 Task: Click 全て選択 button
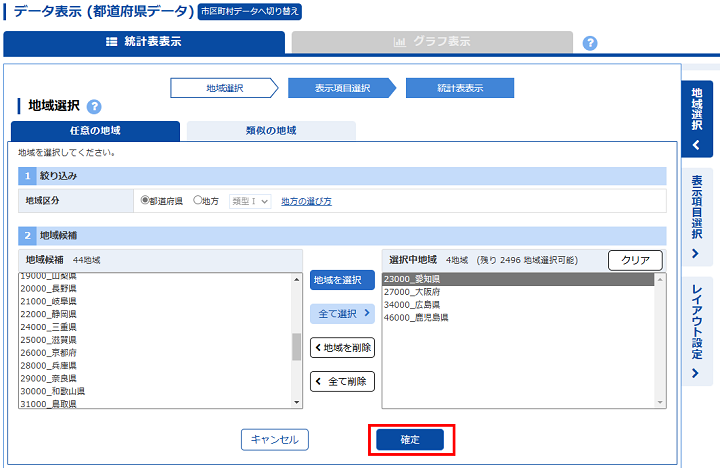tap(342, 314)
